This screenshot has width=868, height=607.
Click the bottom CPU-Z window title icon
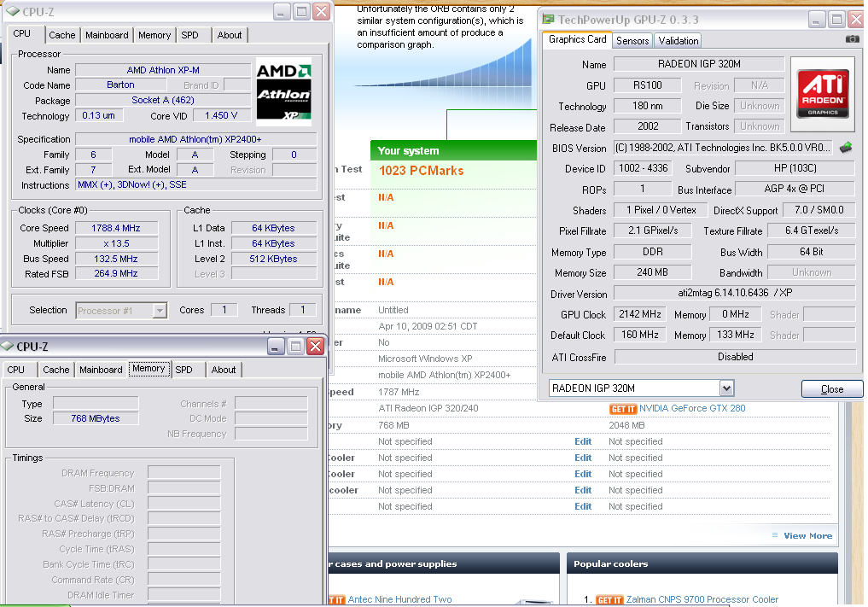tap(7, 346)
